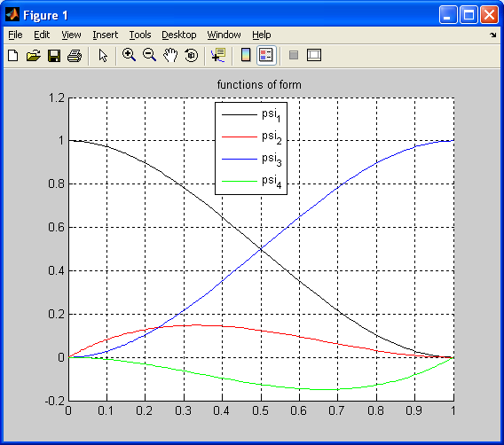Open the File menu

click(15, 35)
